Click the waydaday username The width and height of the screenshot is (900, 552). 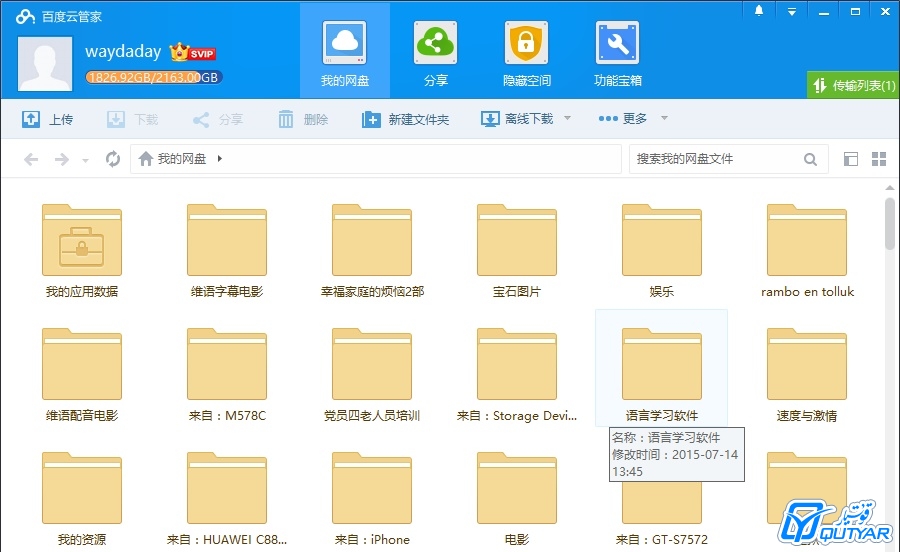point(123,52)
